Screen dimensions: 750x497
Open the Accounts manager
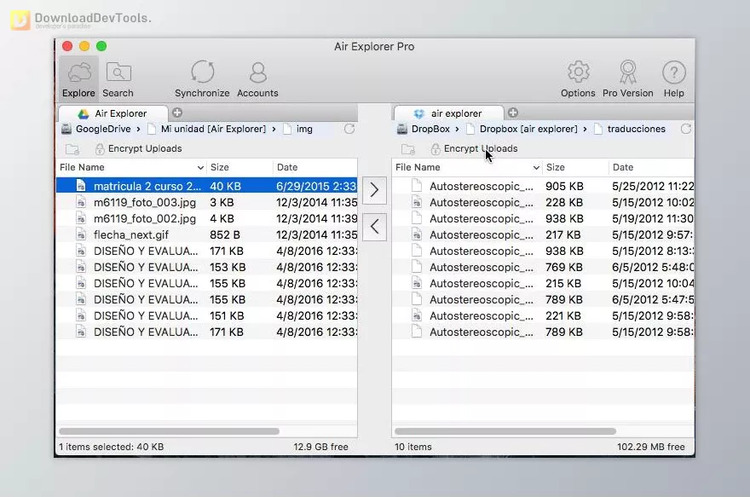257,79
